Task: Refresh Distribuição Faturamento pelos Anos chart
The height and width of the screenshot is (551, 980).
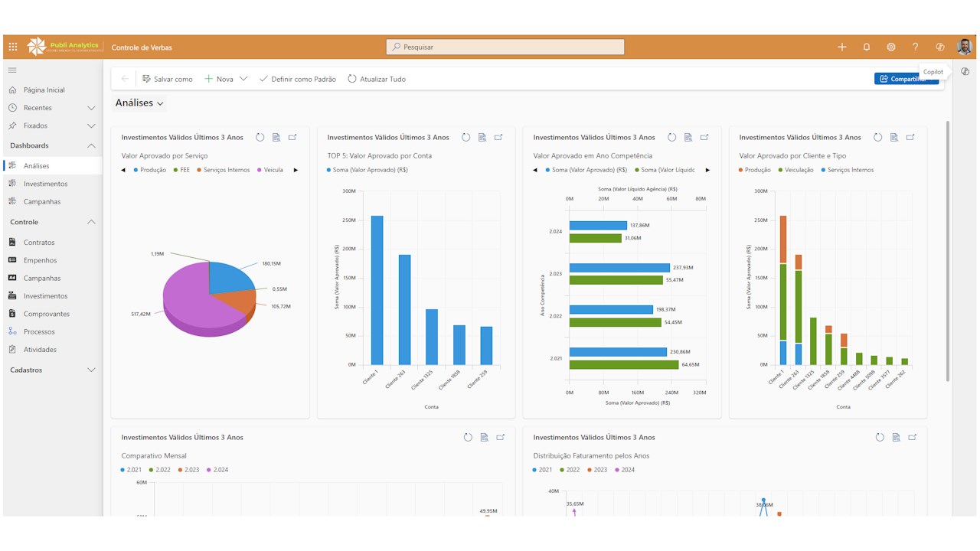Action: pos(880,438)
